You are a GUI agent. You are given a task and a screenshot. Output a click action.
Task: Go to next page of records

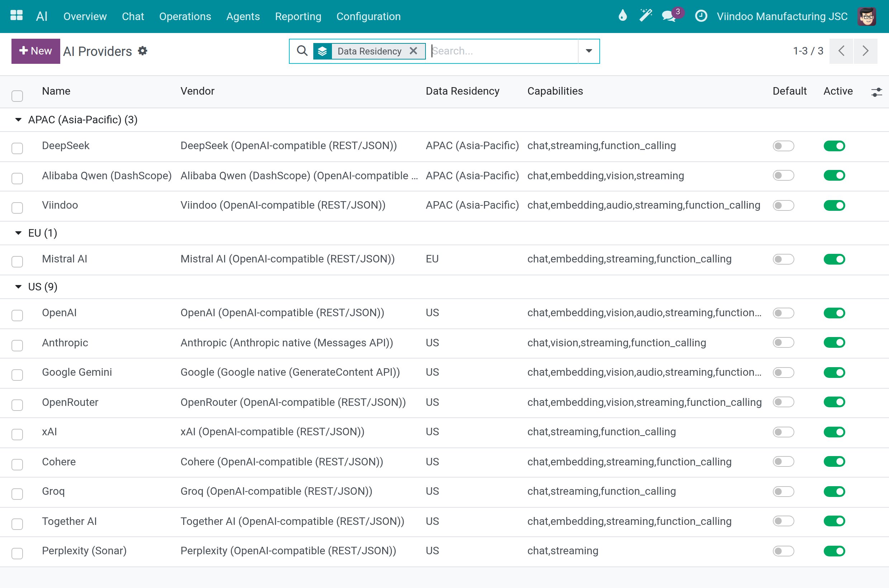(x=865, y=51)
